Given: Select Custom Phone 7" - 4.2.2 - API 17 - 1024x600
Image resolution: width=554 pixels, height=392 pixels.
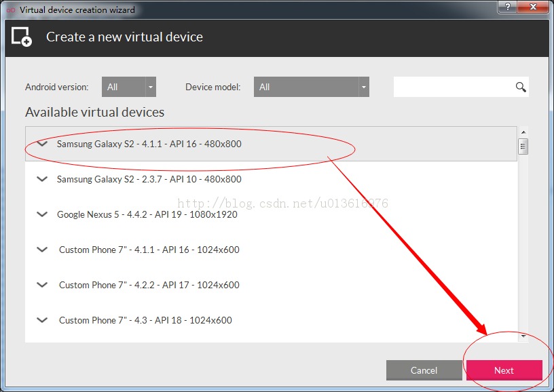Looking at the screenshot, I should pyautogui.click(x=271, y=285).
